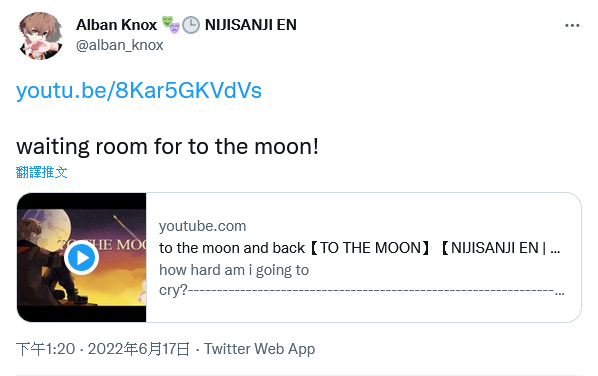The image size is (598, 376).
Task: Click the 翻譯推文 translate tweet link
Action: (x=42, y=172)
